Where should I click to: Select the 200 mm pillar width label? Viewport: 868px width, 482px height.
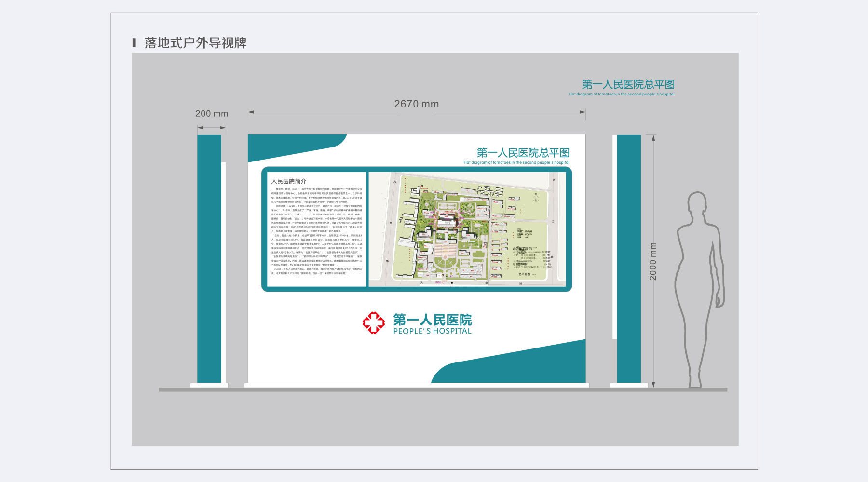212,114
